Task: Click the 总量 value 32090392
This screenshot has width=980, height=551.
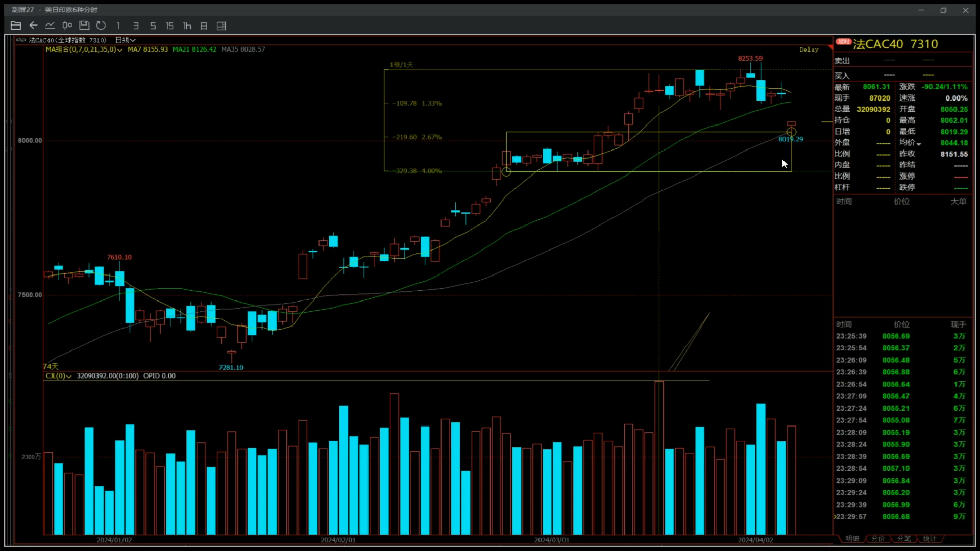Action: click(x=873, y=109)
